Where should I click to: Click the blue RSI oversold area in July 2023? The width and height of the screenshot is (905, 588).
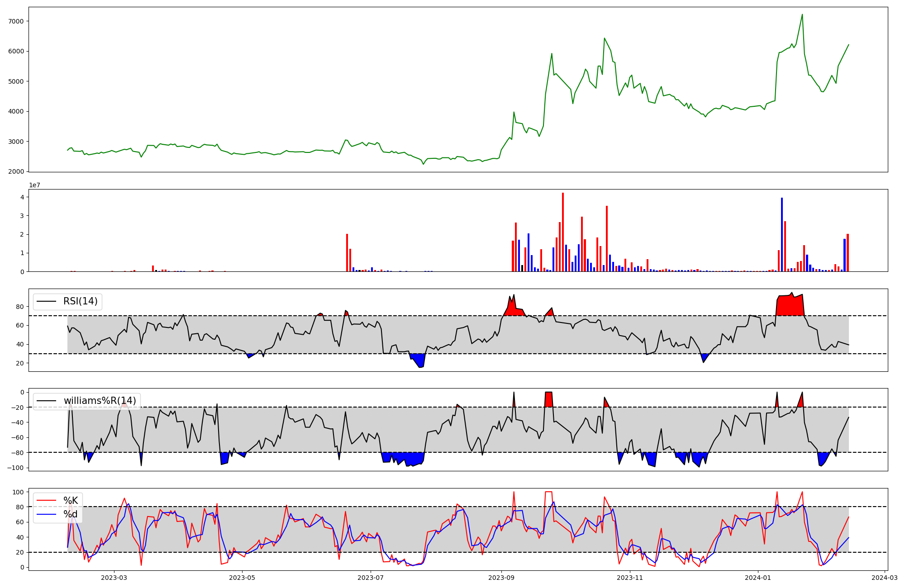pyautogui.click(x=419, y=360)
